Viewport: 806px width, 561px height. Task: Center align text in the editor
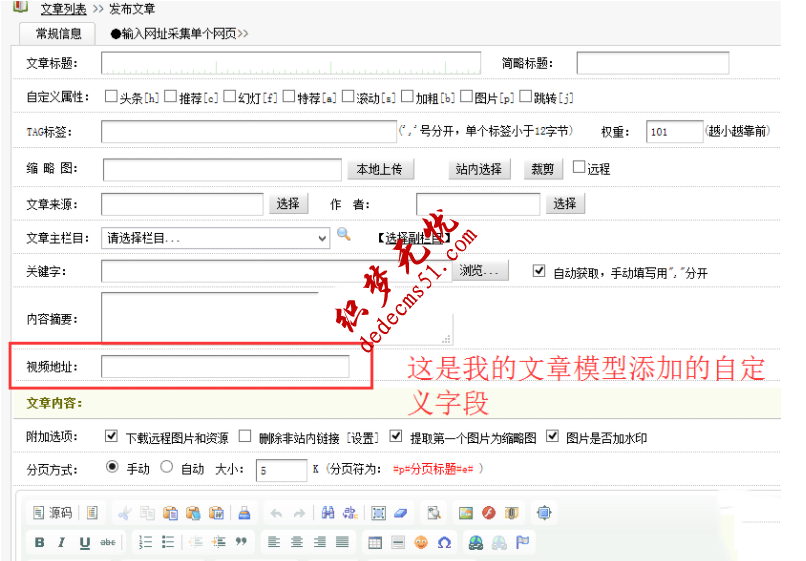[x=297, y=542]
